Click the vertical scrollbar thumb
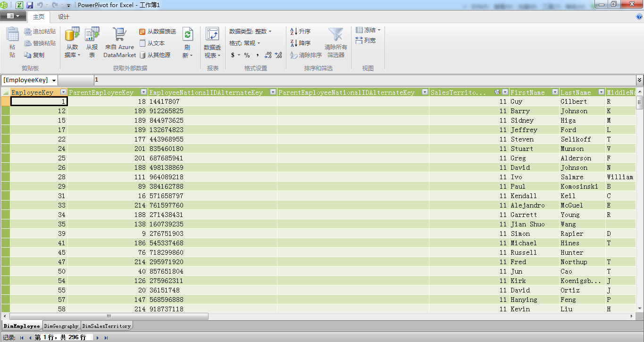The height and width of the screenshot is (342, 644). click(640, 102)
